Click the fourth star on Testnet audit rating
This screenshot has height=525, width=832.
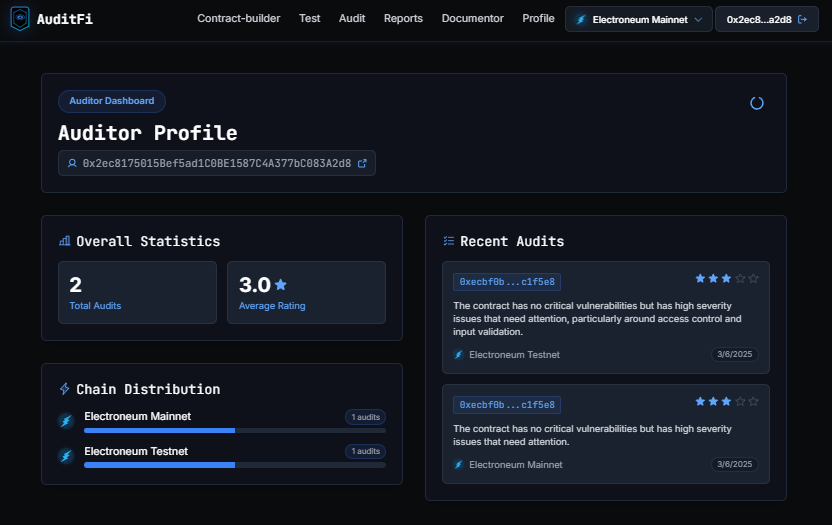coord(740,278)
